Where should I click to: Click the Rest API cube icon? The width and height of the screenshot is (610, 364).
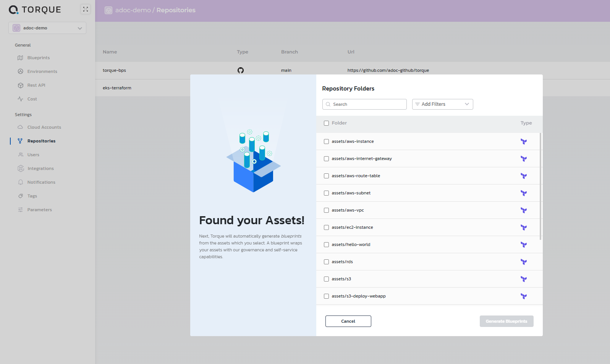21,85
